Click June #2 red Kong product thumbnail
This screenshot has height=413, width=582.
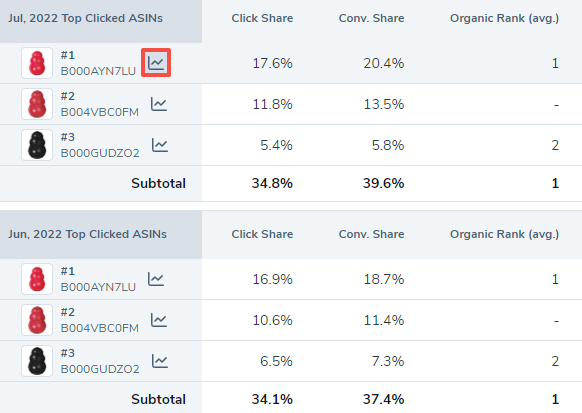click(37, 320)
